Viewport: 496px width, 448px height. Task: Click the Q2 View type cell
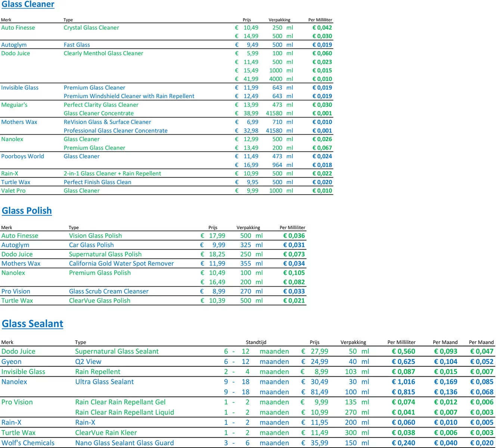point(88,362)
